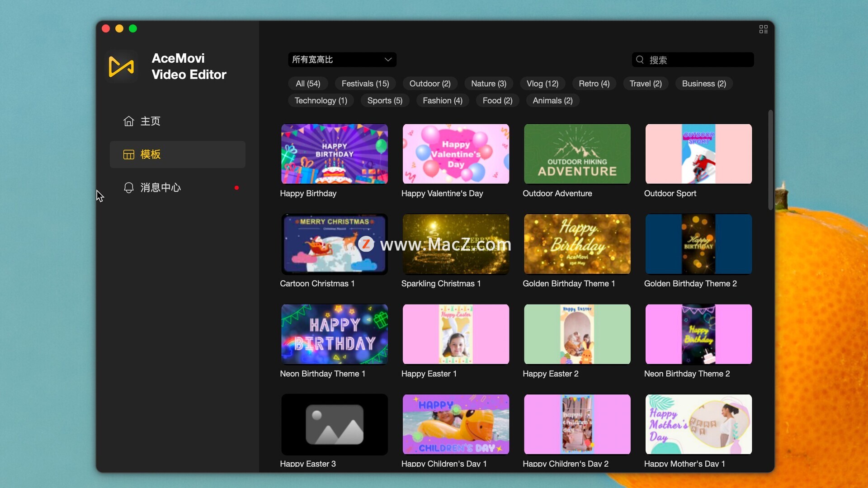Click the search field labeled 搜索
This screenshot has width=868, height=488.
pyautogui.click(x=693, y=60)
